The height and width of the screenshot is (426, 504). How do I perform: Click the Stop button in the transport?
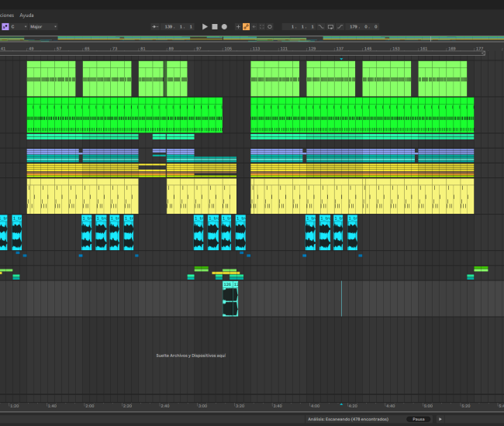pyautogui.click(x=215, y=26)
